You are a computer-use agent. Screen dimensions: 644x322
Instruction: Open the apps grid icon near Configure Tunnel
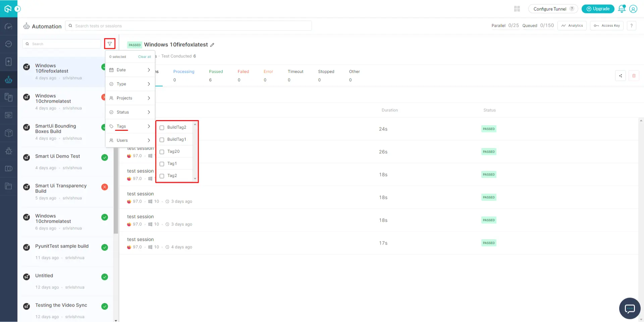click(517, 8)
